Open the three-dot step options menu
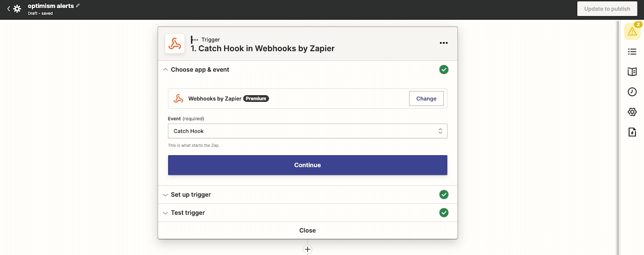Viewport: 644px width, 255px height. coord(444,43)
